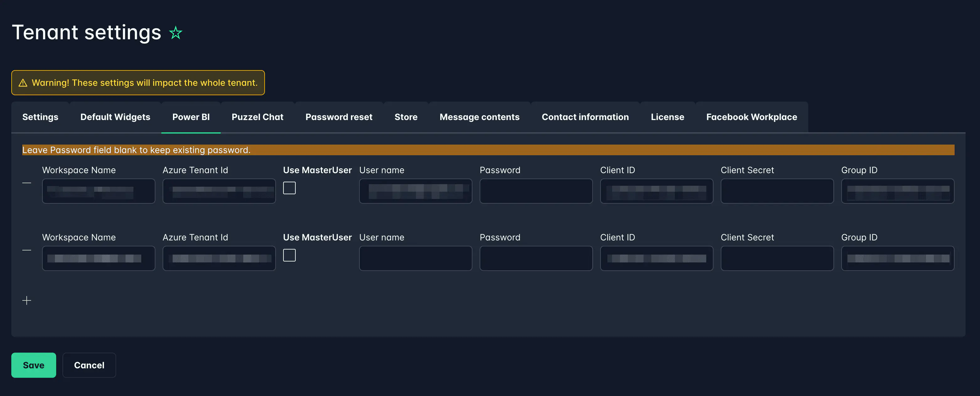Remove the first workspace row with minus icon

[x=27, y=183]
